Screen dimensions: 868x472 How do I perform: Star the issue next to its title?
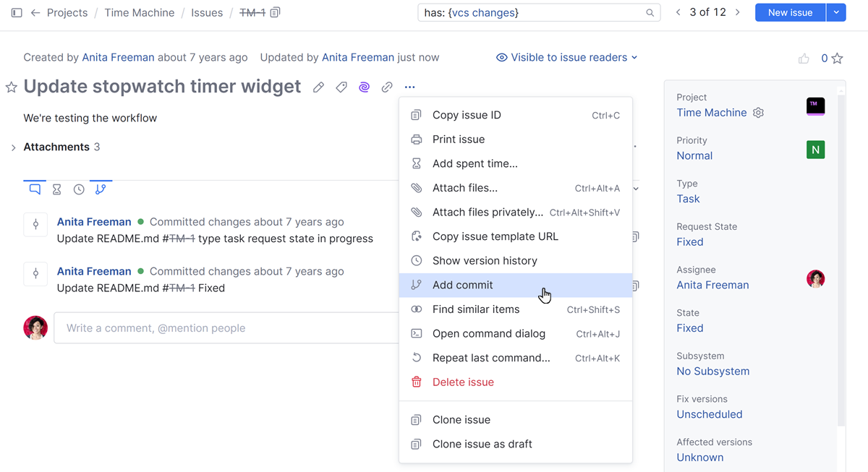coord(12,87)
